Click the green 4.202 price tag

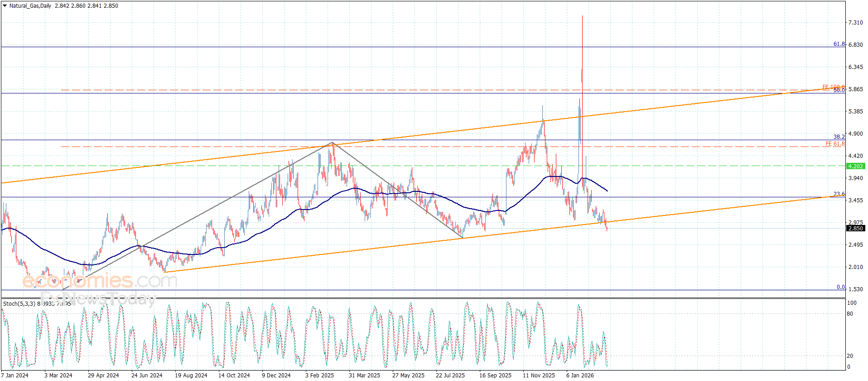pyautogui.click(x=855, y=166)
